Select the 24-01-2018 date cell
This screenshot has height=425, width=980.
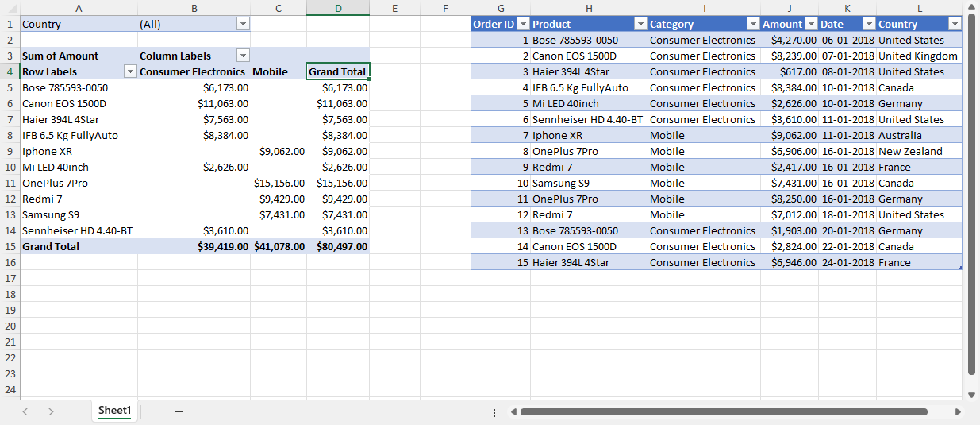point(847,262)
